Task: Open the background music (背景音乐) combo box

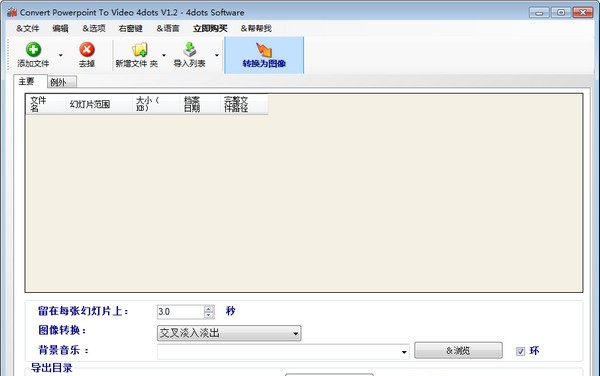Action: point(283,352)
